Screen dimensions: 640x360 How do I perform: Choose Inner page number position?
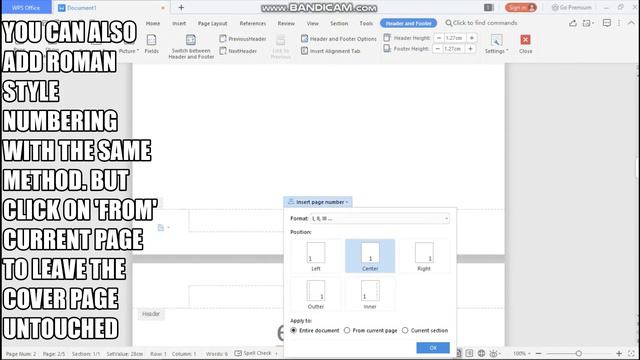pos(370,294)
